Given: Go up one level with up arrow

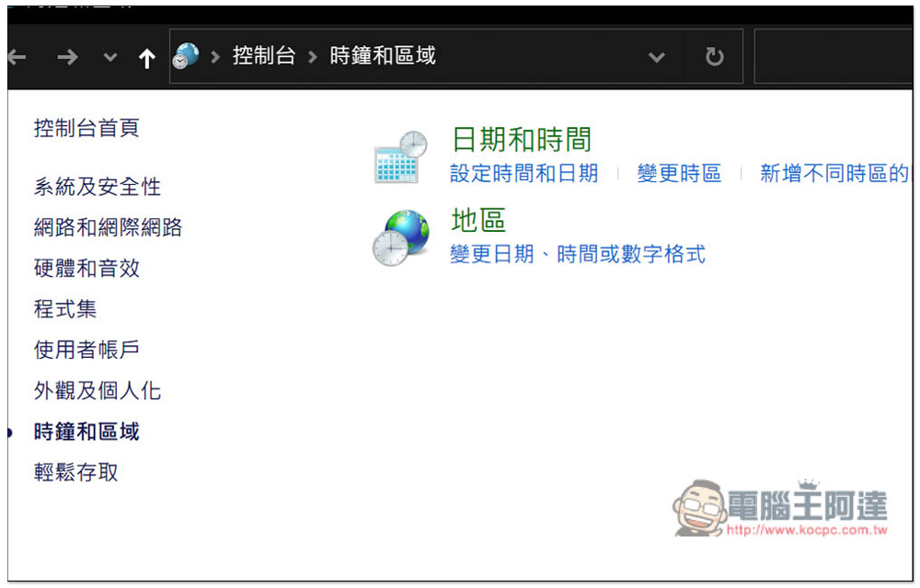Looking at the screenshot, I should (x=146, y=57).
